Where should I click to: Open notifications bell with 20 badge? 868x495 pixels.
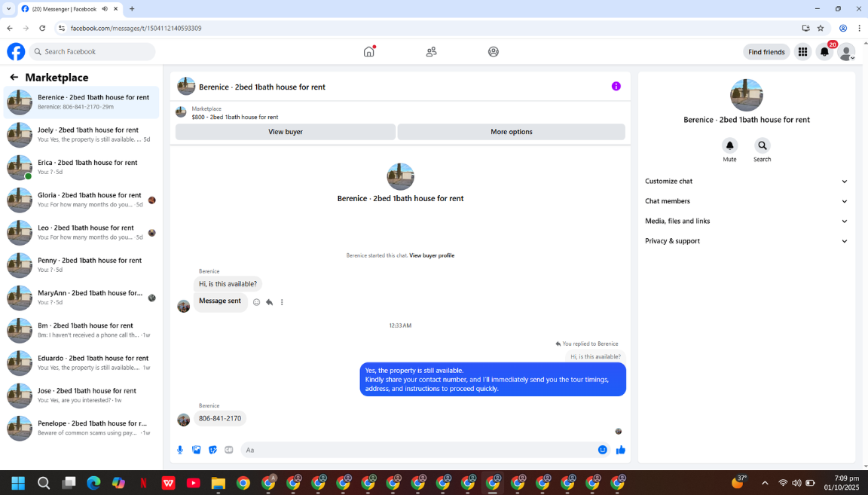(x=824, y=51)
